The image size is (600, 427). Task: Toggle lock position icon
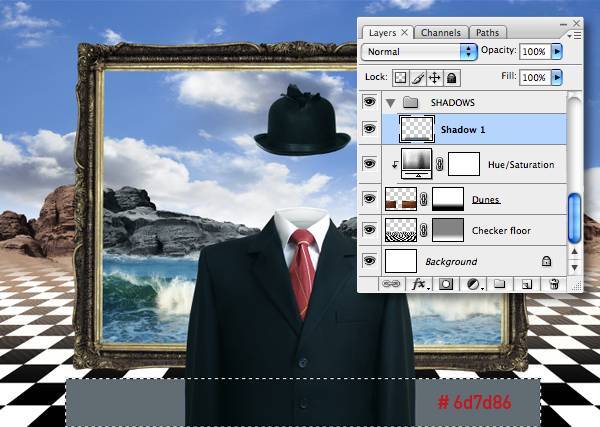pyautogui.click(x=435, y=78)
